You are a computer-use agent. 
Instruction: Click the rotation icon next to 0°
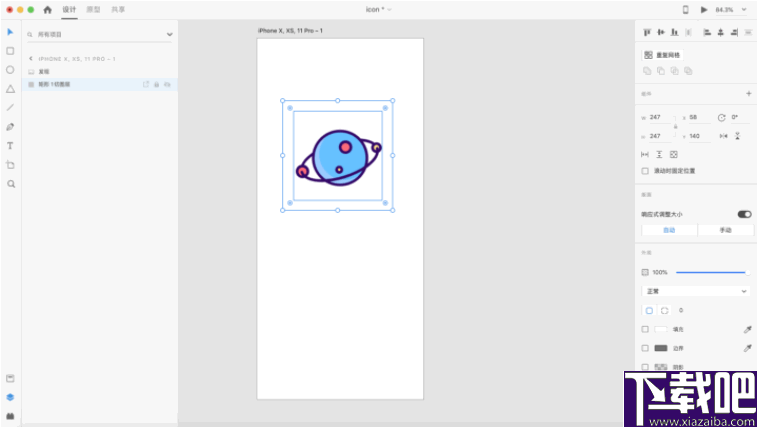coord(721,118)
